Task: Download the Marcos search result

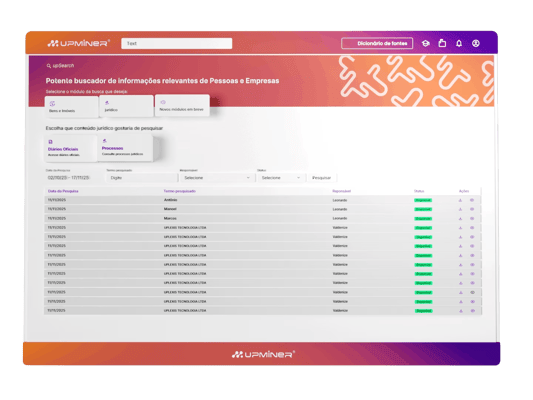Action: tap(460, 219)
